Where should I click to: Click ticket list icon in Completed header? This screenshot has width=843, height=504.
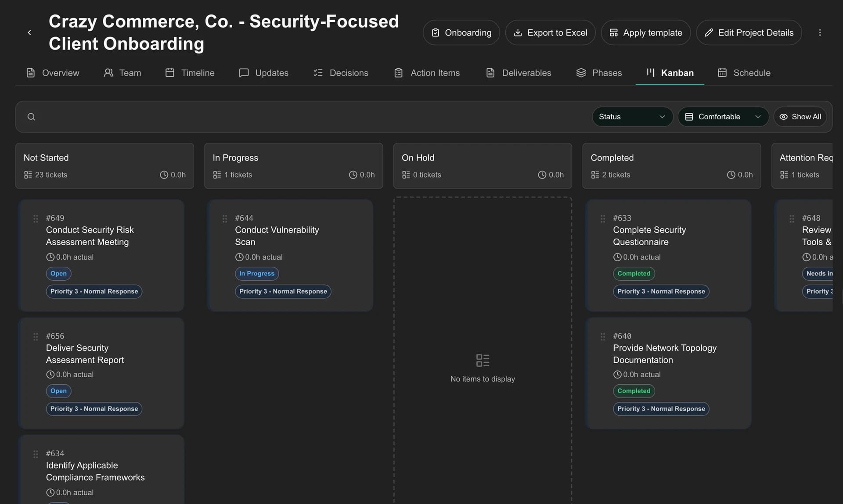point(595,175)
